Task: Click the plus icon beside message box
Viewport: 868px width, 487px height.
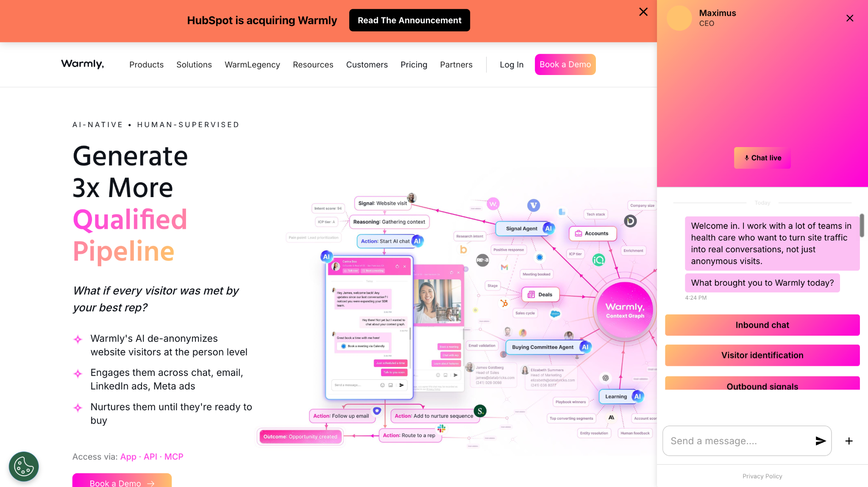Action: [x=849, y=441]
